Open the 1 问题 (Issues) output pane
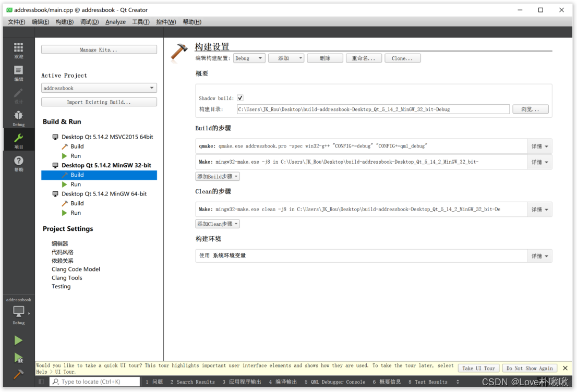Screen dimensions: 577x392 pyautogui.click(x=154, y=382)
